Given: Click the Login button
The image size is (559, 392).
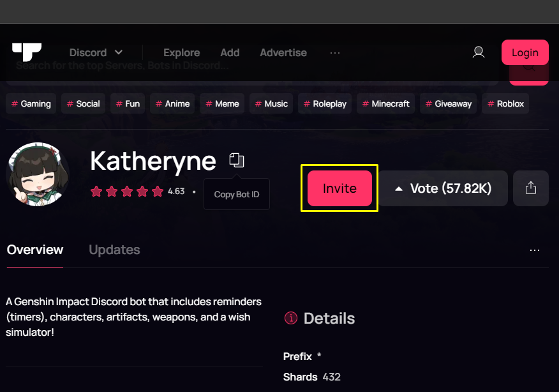Looking at the screenshot, I should pyautogui.click(x=525, y=52).
